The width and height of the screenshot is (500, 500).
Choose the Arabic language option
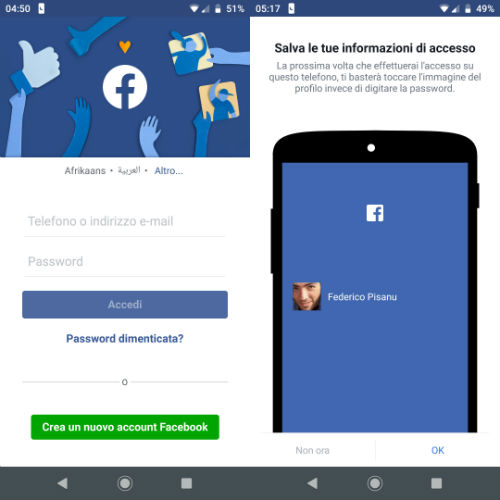(129, 171)
